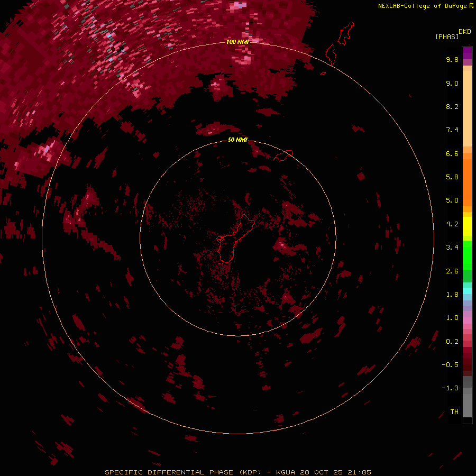Screen dimensions: 476x476
Task: Click the 5.0 value on color scale
Action: [x=452, y=200]
